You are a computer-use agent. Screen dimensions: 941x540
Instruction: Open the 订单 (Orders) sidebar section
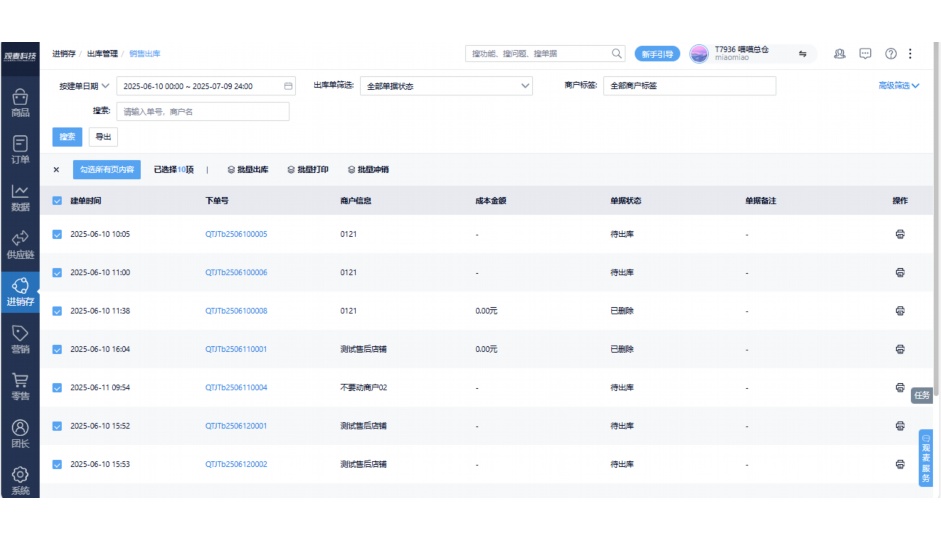click(x=20, y=150)
